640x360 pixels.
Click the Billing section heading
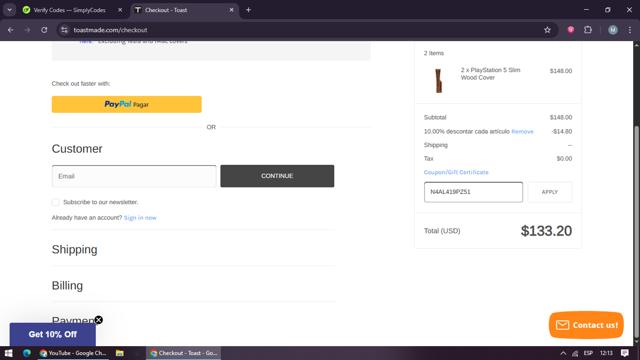(67, 285)
